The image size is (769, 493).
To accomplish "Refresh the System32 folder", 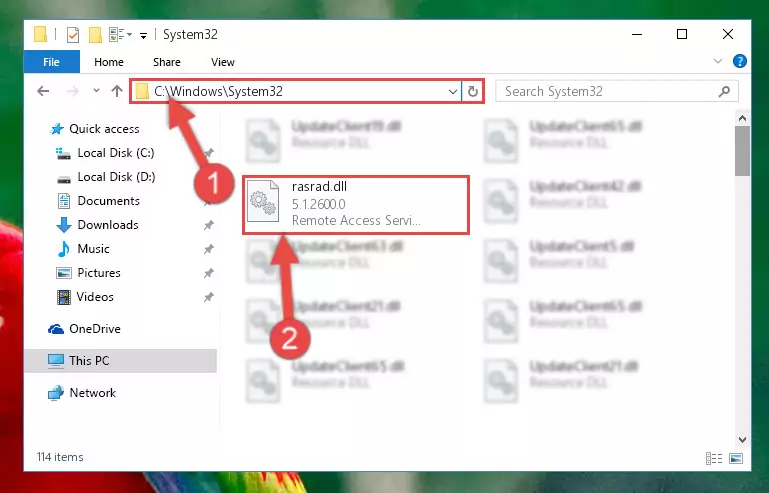I will tap(473, 91).
